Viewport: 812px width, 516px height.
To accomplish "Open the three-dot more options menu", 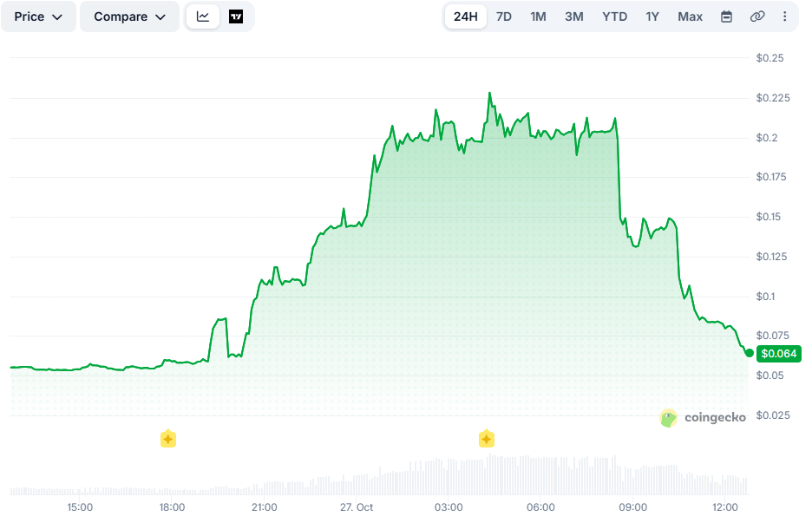I will (784, 16).
